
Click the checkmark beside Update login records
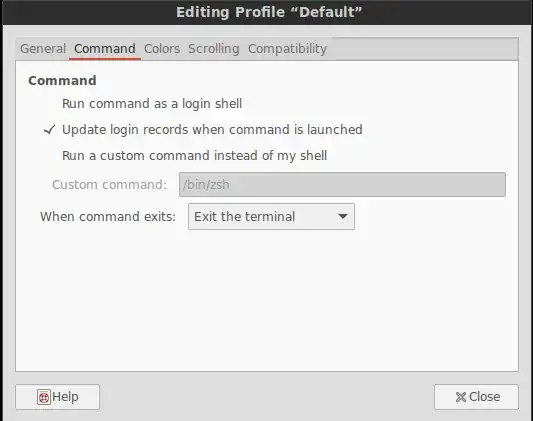point(50,129)
